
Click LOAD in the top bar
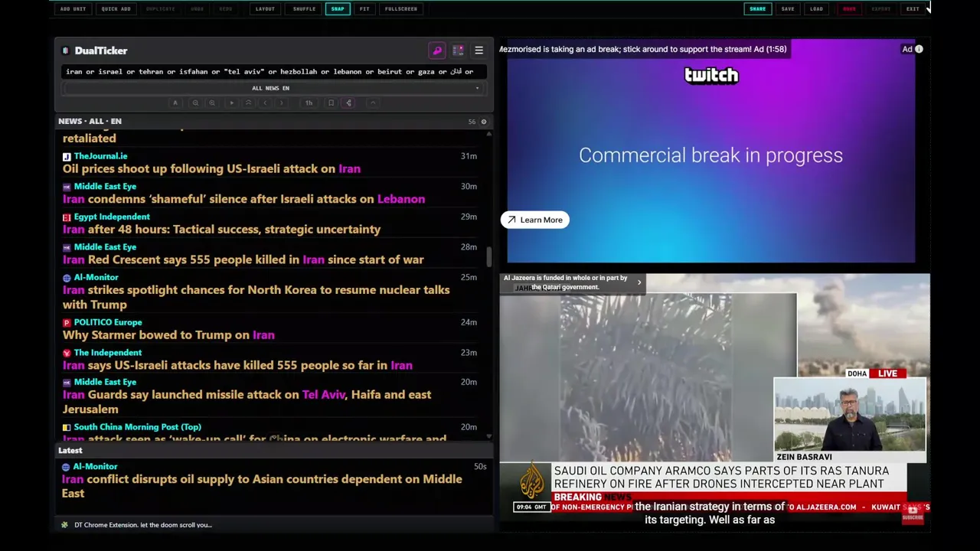[x=816, y=8]
